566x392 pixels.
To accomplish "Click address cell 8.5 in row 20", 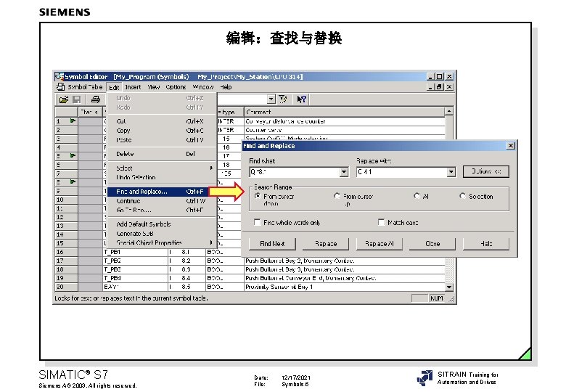I will [x=187, y=287].
